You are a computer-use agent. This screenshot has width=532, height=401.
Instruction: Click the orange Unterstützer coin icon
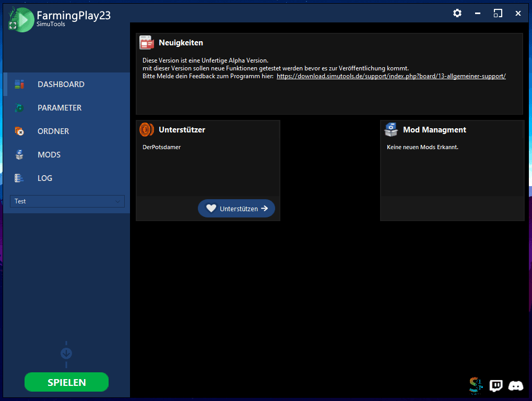(147, 129)
